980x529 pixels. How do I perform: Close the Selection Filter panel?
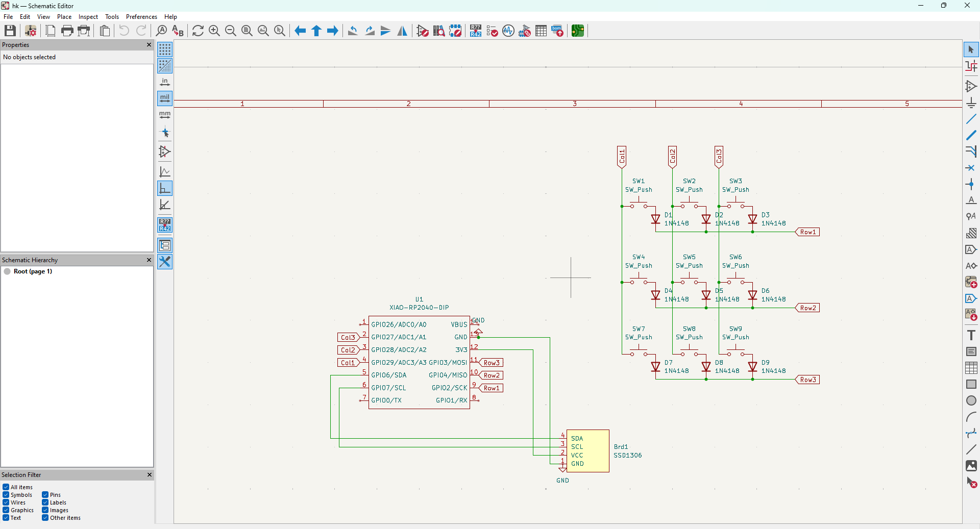click(149, 475)
